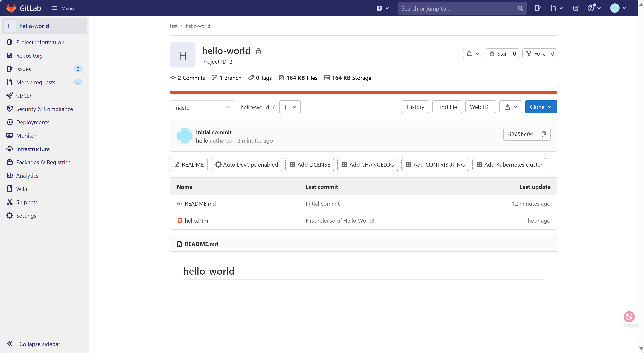644x353 pixels.
Task: Open the Help dropdown
Action: point(594,8)
